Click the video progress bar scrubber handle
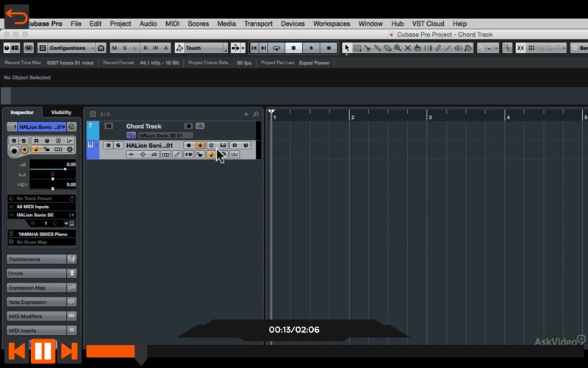Viewport: 588px width, 368px height. (141, 351)
